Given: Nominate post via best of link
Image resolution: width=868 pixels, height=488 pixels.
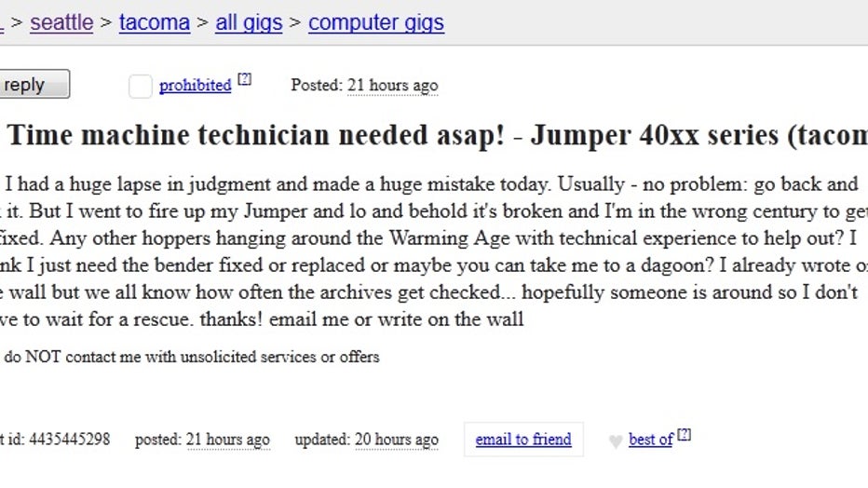Looking at the screenshot, I should coord(651,440).
